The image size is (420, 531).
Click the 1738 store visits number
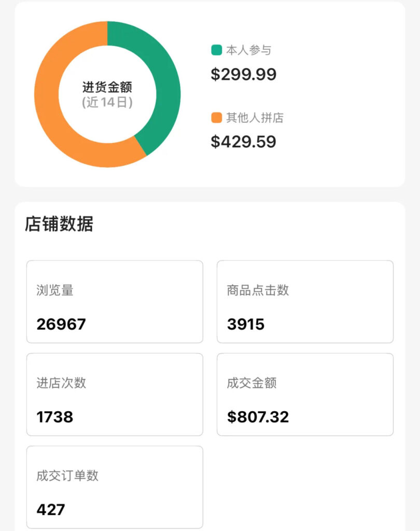[55, 417]
